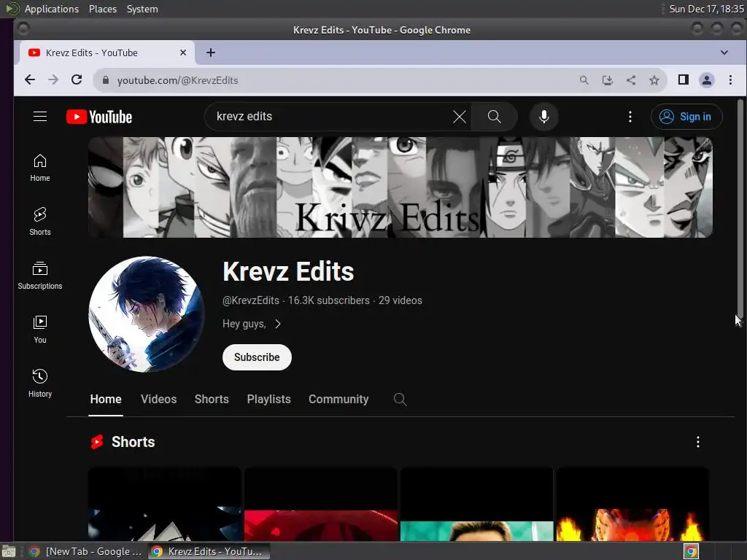The height and width of the screenshot is (560, 747).
Task: Close the Krevz Edits tab
Action: pos(183,52)
